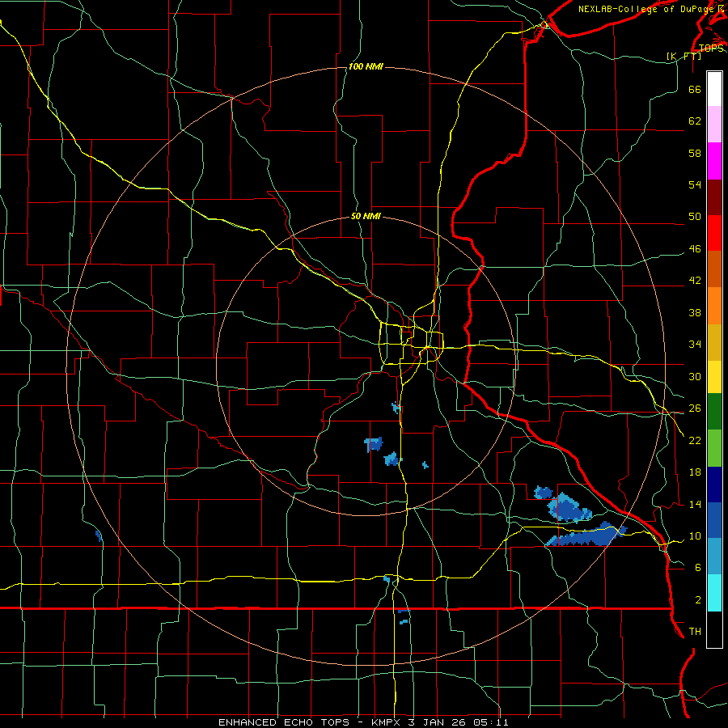Click the legend label "TH"
The width and height of the screenshot is (728, 728).
[x=695, y=632]
